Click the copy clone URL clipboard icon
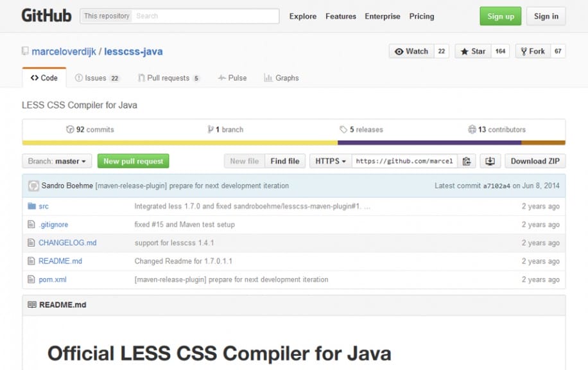 tap(467, 161)
